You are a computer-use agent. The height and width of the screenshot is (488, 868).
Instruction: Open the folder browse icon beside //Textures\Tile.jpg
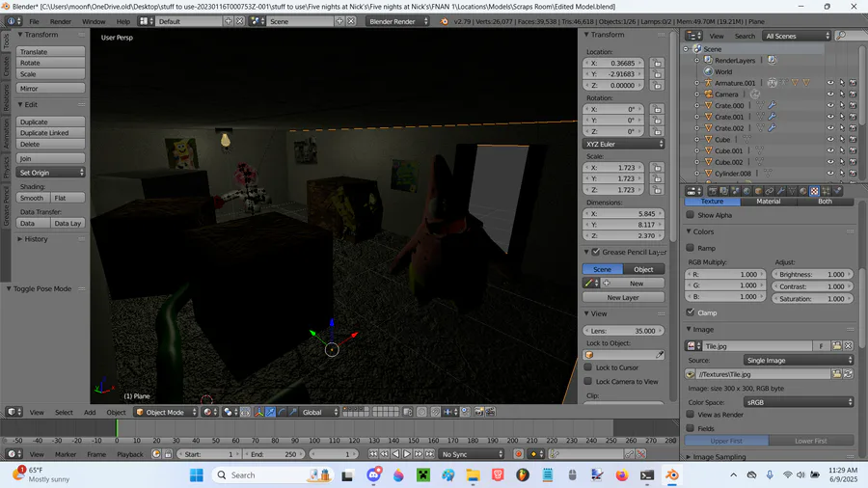tap(836, 374)
